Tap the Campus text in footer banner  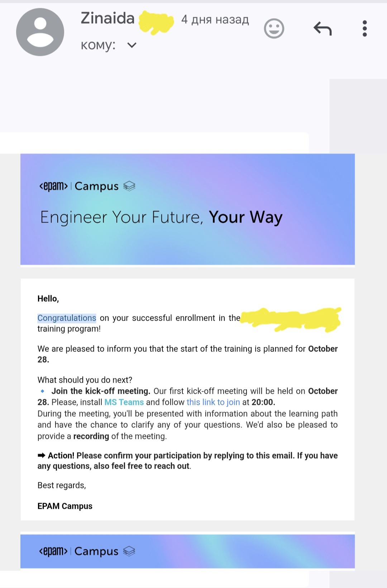[x=96, y=551]
